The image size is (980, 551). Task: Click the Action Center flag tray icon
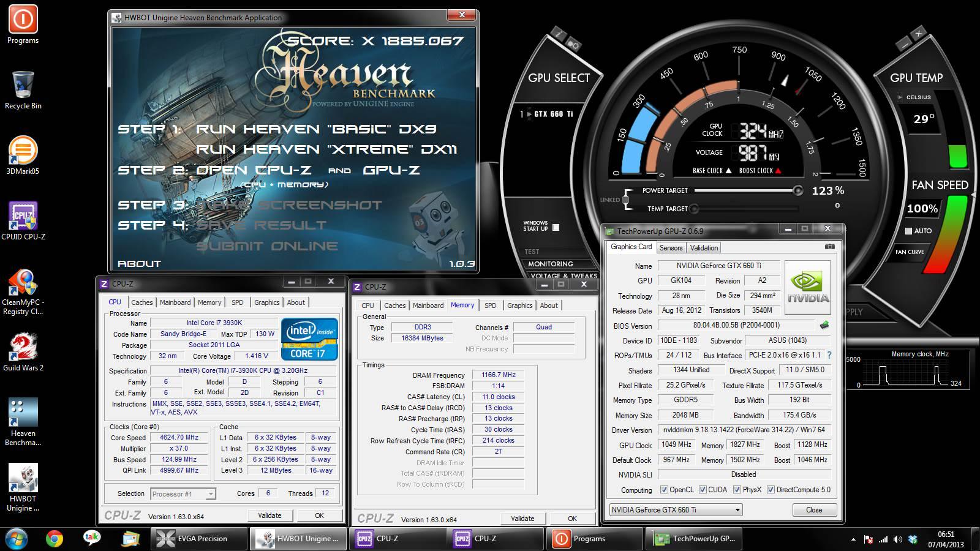[x=868, y=539]
